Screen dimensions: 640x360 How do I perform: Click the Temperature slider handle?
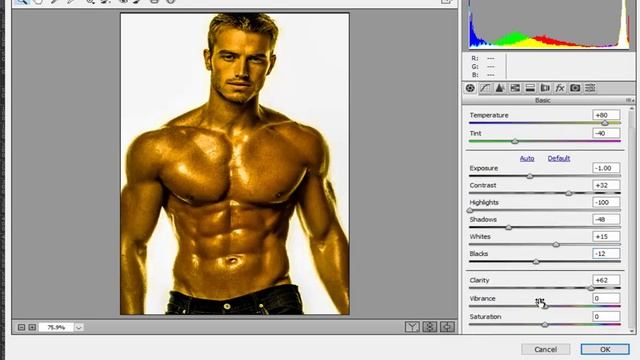(605, 123)
